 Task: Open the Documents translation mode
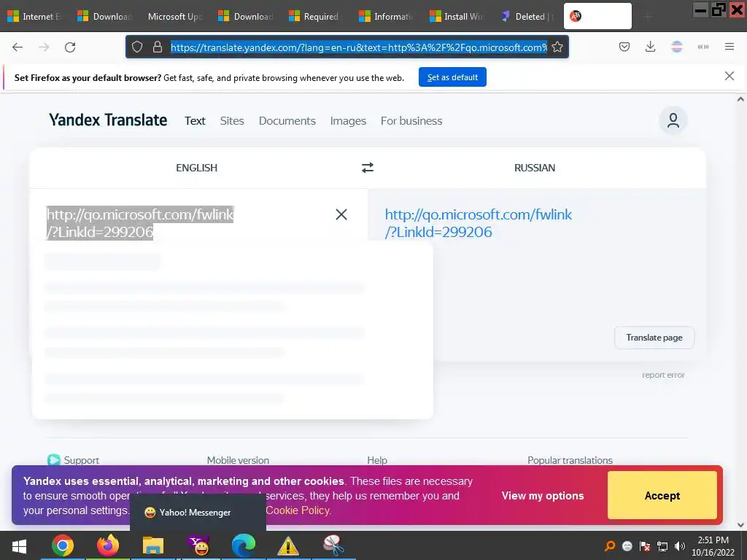pyautogui.click(x=287, y=121)
